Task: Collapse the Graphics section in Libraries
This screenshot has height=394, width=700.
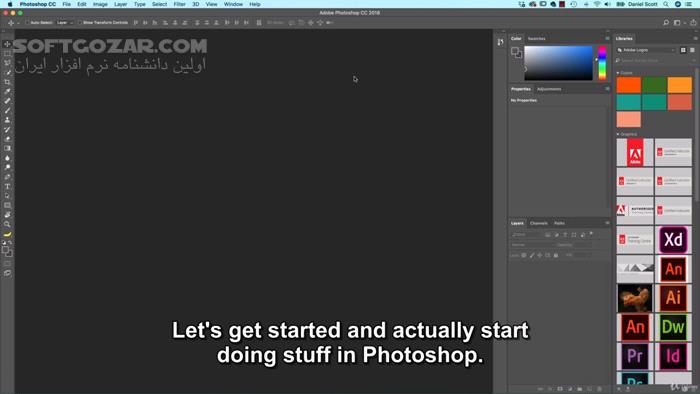Action: [618, 134]
